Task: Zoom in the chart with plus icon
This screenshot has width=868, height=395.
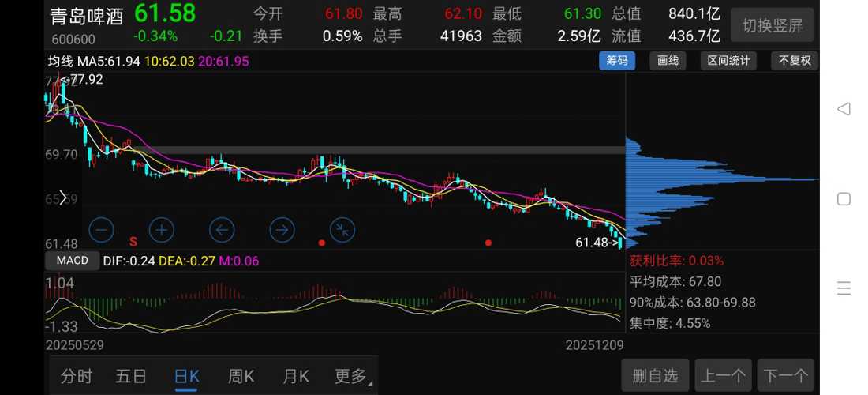Action: pos(162,230)
